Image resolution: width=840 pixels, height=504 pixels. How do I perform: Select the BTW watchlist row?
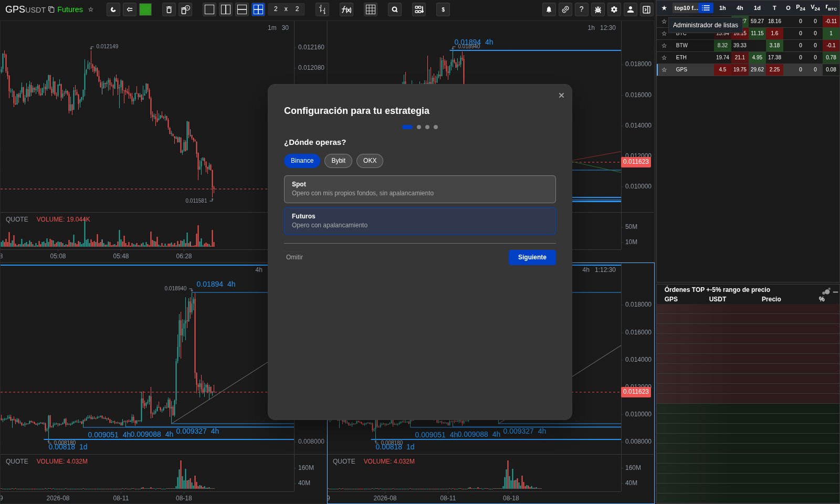pyautogui.click(x=748, y=46)
